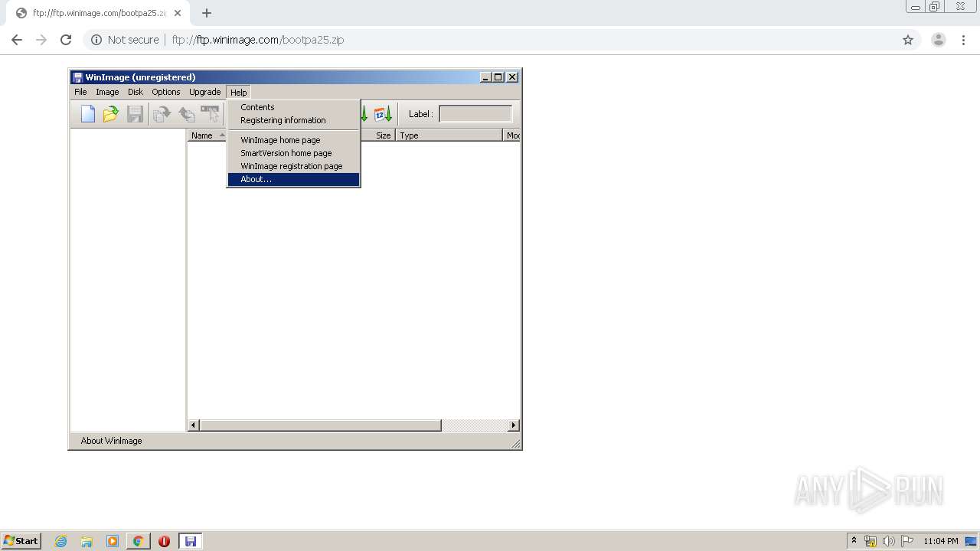Screen dimensions: 980x551
Task: Click the horizontal scrollbar left arrow
Action: tap(194, 425)
